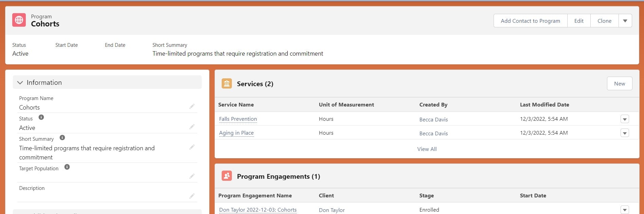The image size is (644, 214).
Task: Open the Falls Prevention service link
Action: click(x=238, y=119)
